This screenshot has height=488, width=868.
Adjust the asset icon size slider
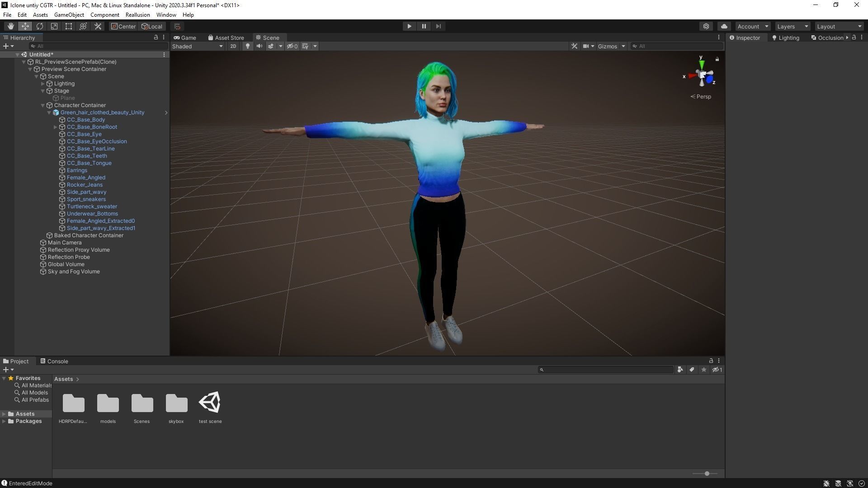pos(707,474)
